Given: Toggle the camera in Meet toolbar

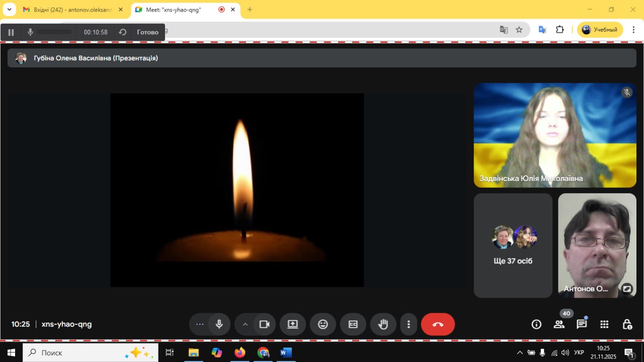Looking at the screenshot, I should click(265, 324).
